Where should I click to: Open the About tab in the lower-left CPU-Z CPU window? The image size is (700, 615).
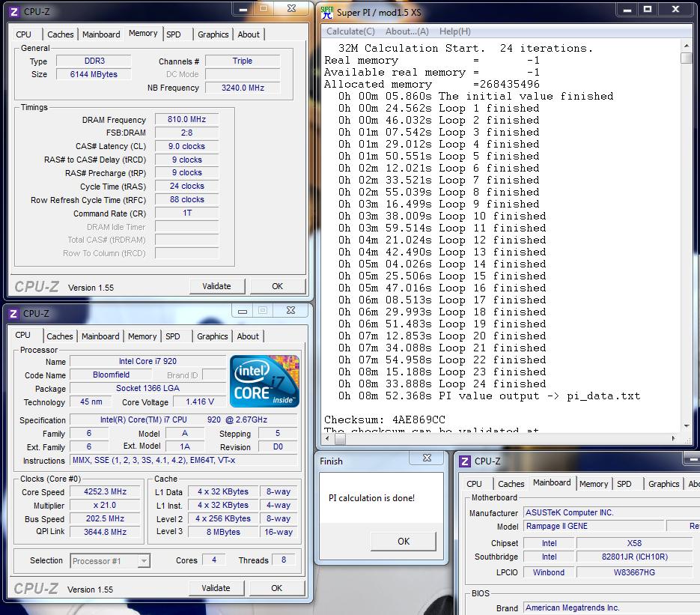[248, 336]
